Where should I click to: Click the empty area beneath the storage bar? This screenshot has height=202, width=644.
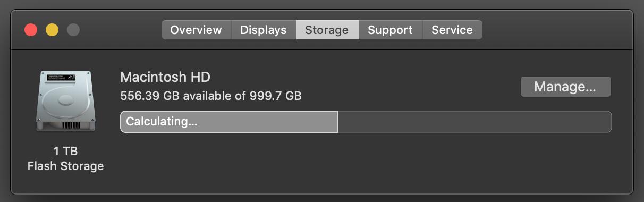(366, 162)
